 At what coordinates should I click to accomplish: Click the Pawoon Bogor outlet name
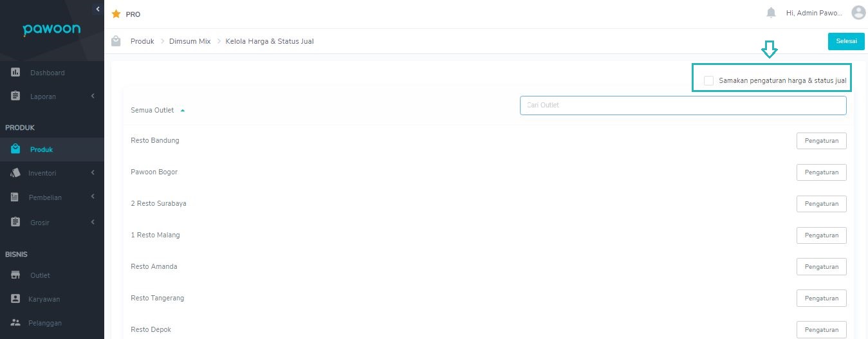click(x=154, y=172)
